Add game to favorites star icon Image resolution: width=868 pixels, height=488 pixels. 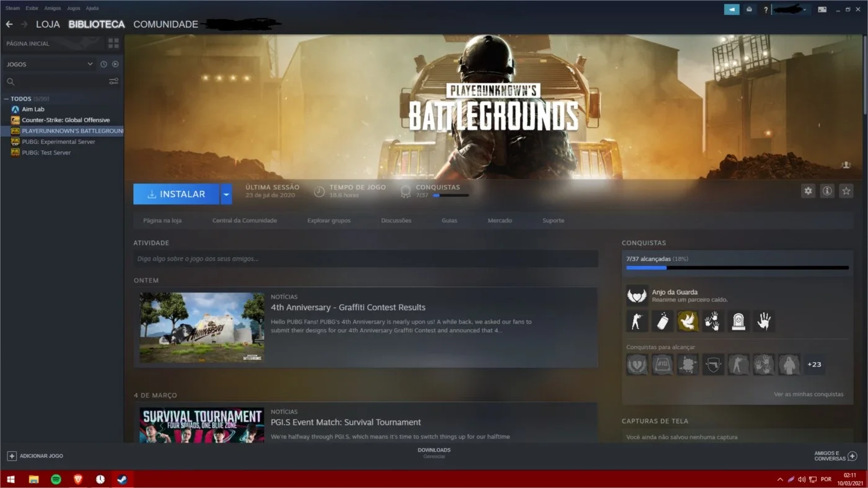tap(846, 191)
